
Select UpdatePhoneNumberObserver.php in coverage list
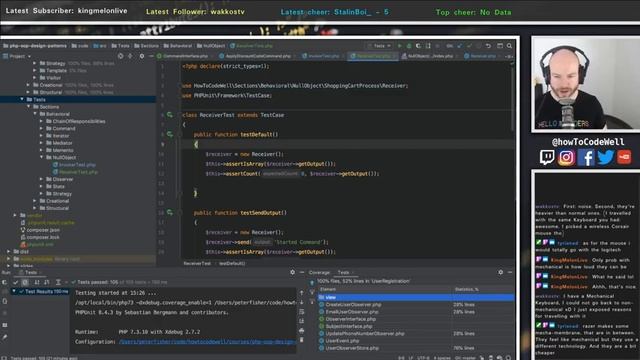point(365,333)
